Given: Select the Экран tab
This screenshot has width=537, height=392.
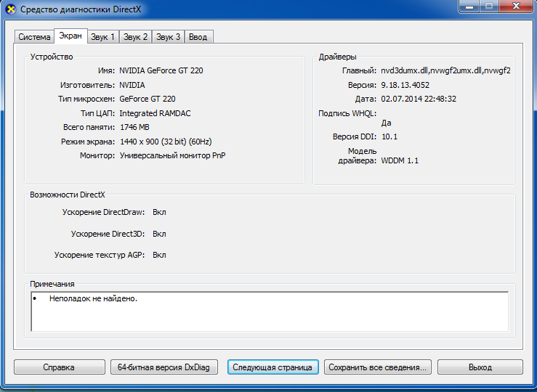Looking at the screenshot, I should pyautogui.click(x=70, y=36).
